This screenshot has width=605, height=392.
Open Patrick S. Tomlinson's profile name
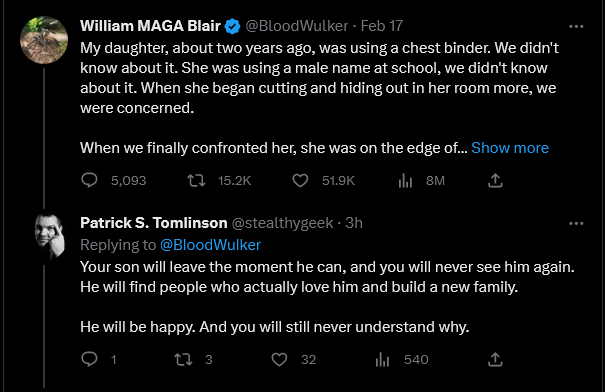click(154, 223)
